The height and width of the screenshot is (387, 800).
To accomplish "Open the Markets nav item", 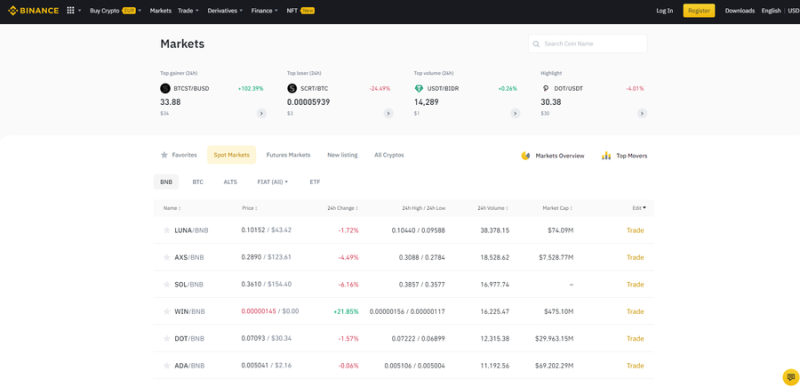I will [x=161, y=10].
